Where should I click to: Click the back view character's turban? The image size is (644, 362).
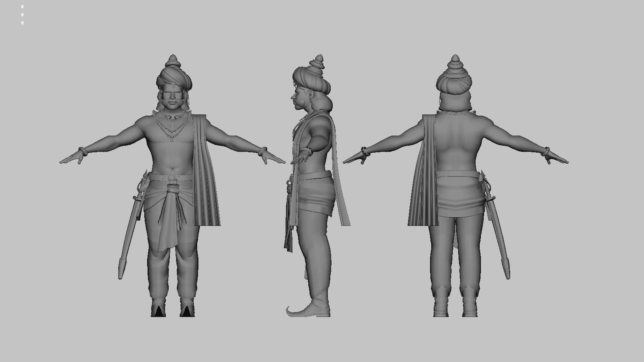[x=454, y=80]
